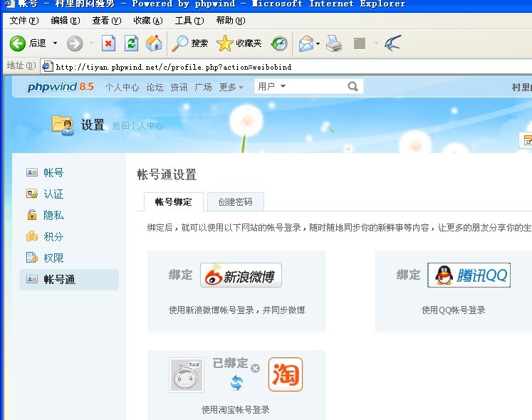Open Favorites (收藏夹) star button
The image size is (532, 420).
(239, 43)
